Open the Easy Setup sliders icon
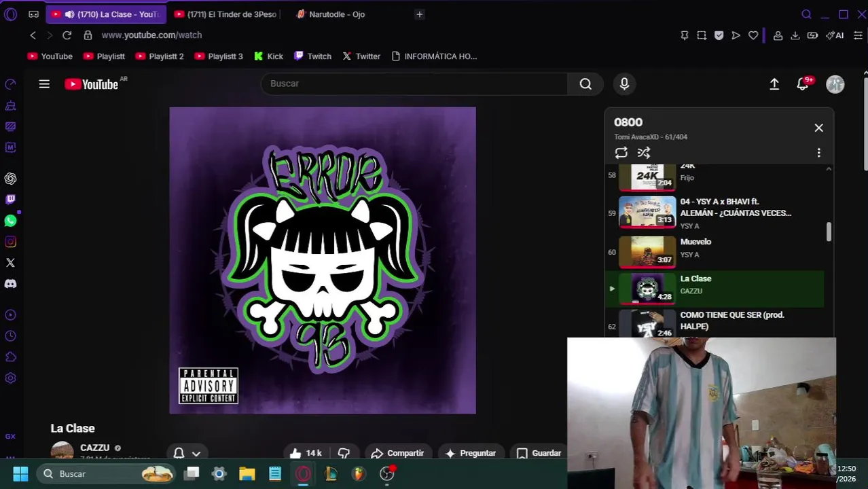This screenshot has width=868, height=489. (858, 35)
